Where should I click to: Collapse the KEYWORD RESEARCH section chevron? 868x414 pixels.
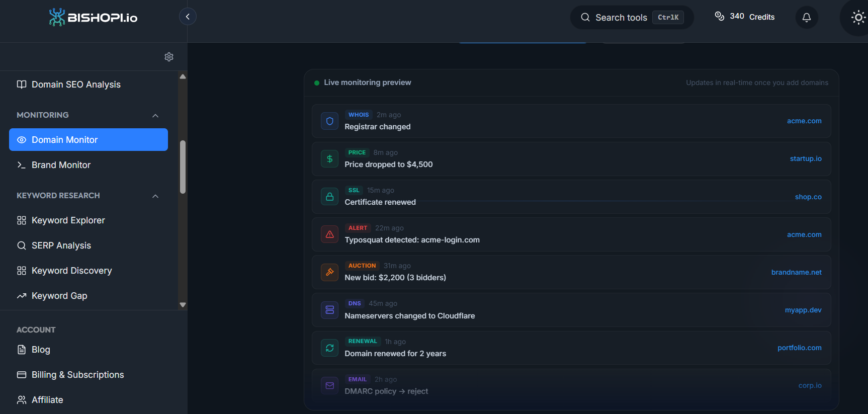point(155,196)
